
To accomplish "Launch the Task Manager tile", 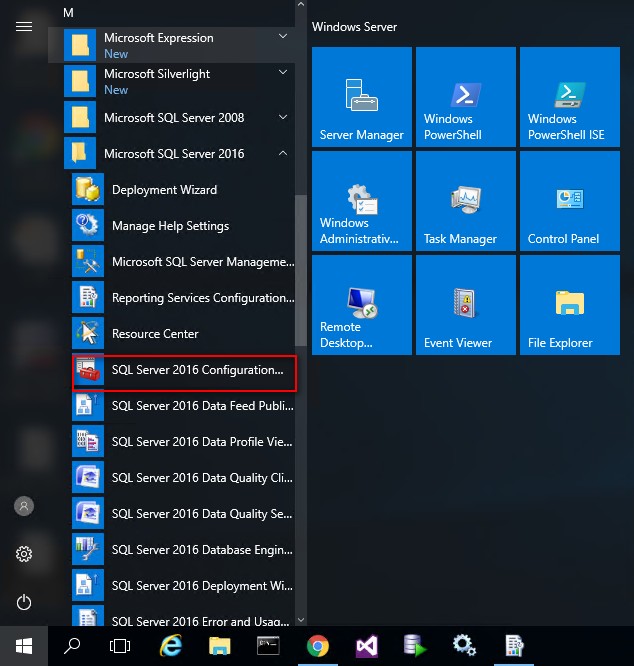I will click(x=466, y=201).
